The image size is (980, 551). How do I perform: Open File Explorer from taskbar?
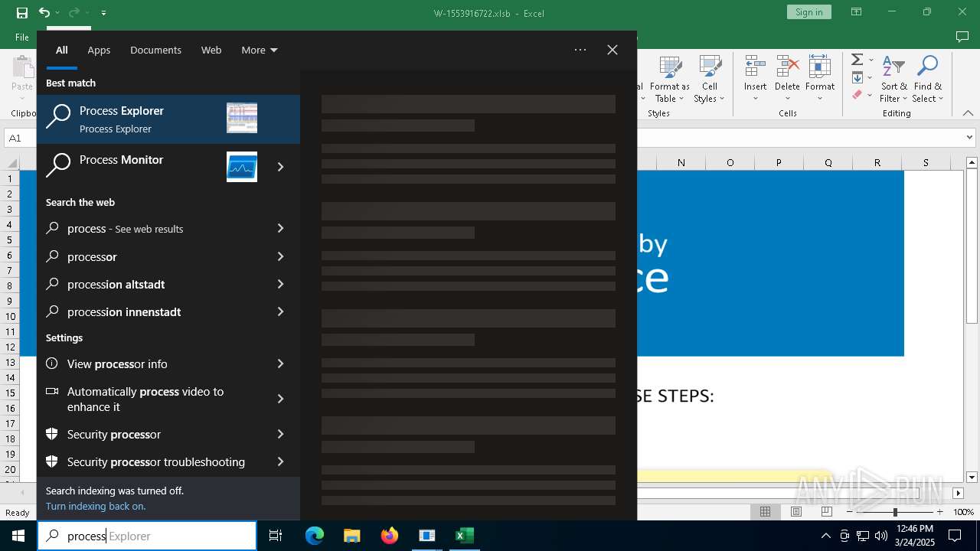click(x=352, y=536)
